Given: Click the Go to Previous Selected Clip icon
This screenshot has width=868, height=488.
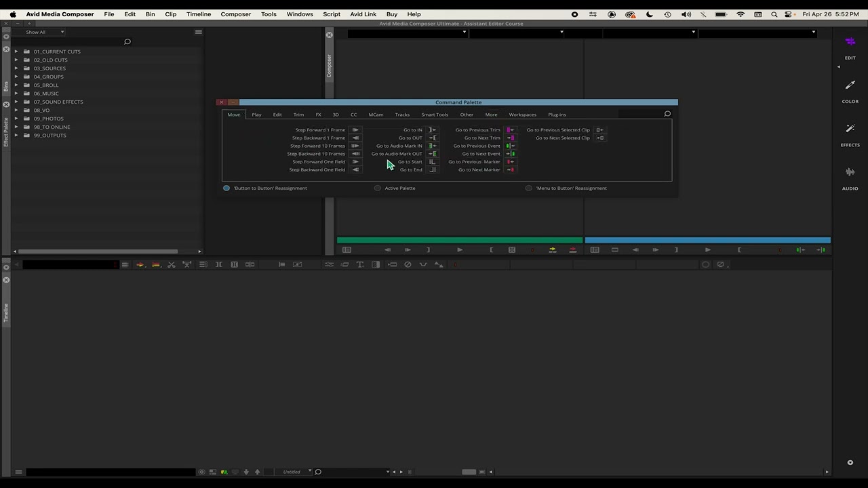Looking at the screenshot, I should pos(599,129).
